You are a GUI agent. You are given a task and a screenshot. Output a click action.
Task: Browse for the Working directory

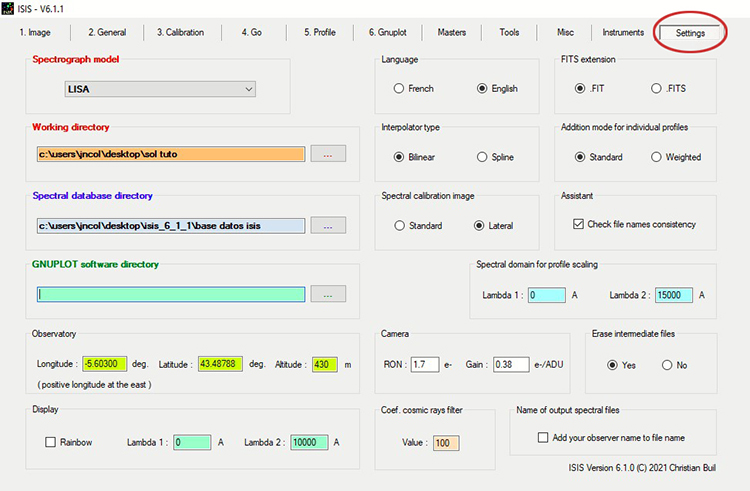coord(328,155)
